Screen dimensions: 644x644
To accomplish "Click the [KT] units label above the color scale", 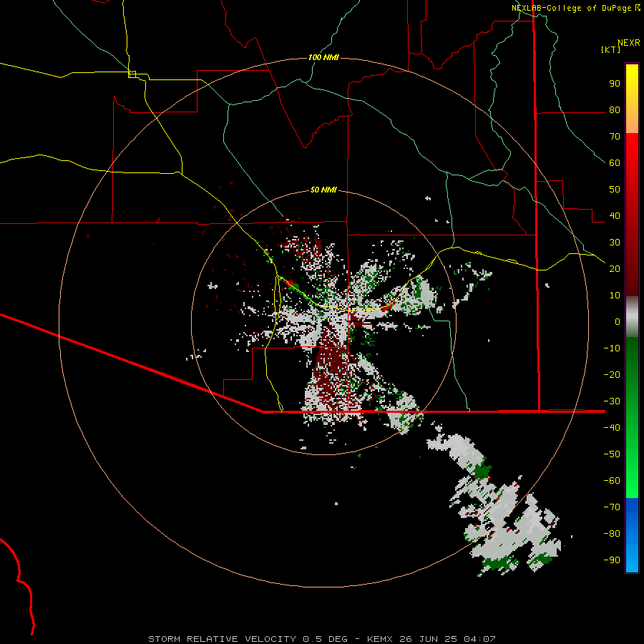I will (611, 49).
